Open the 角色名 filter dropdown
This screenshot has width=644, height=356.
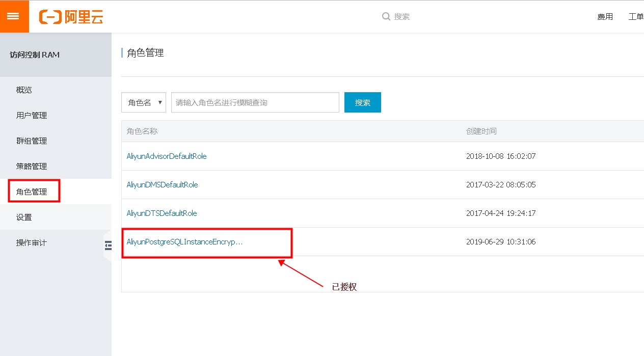[144, 102]
